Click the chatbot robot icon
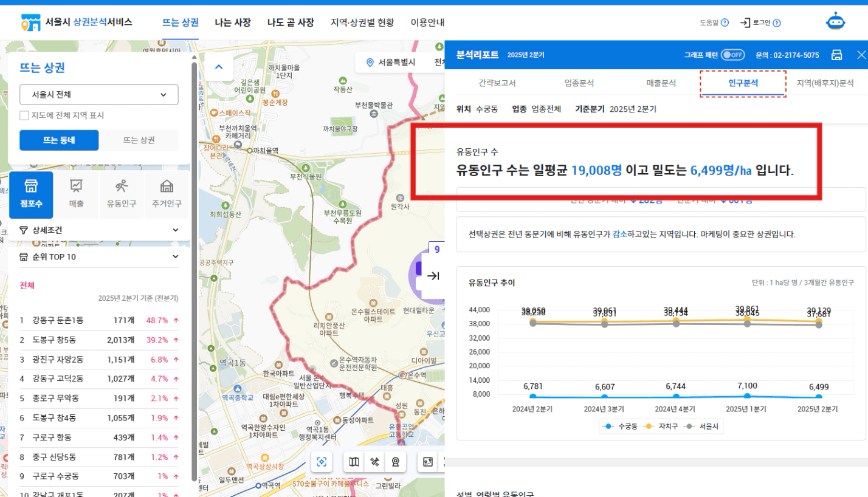The image size is (868, 497). pyautogui.click(x=835, y=22)
